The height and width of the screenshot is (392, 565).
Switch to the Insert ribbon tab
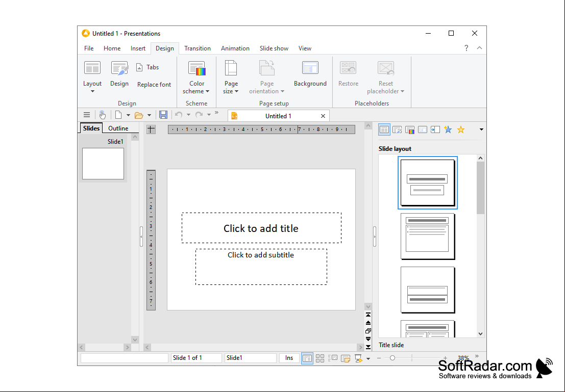[x=138, y=48]
